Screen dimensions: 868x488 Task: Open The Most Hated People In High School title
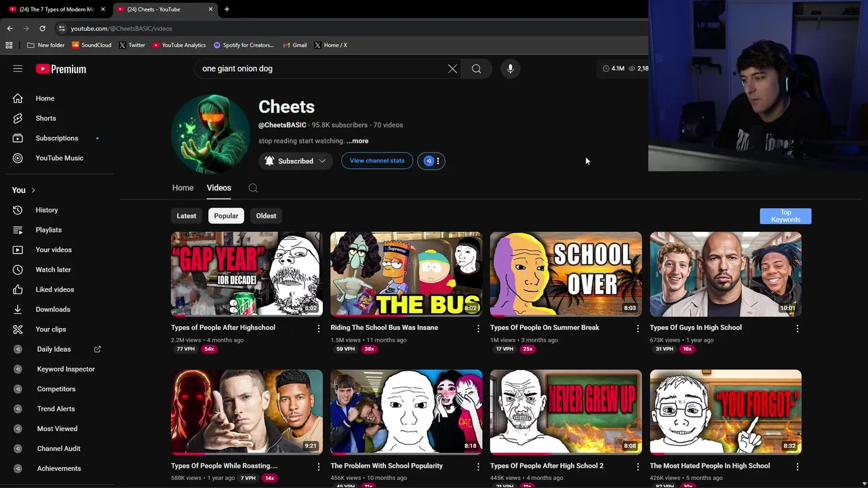click(x=710, y=466)
